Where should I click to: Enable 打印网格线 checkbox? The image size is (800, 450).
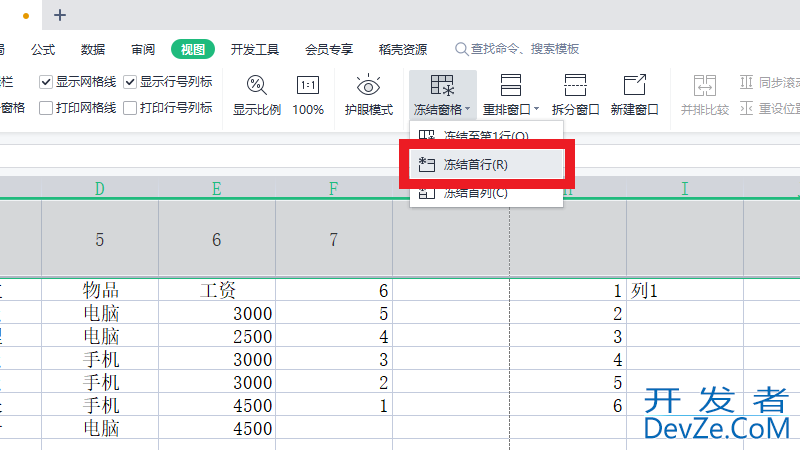(46, 108)
